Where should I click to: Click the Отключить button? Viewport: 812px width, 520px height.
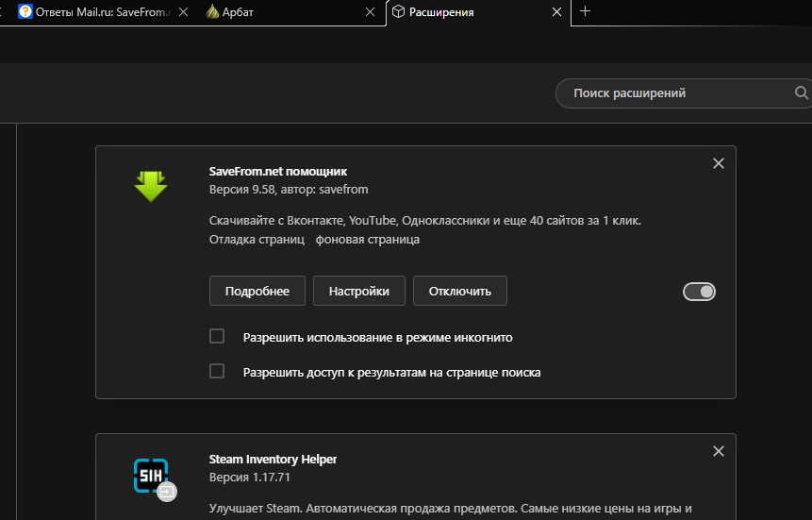tap(460, 291)
